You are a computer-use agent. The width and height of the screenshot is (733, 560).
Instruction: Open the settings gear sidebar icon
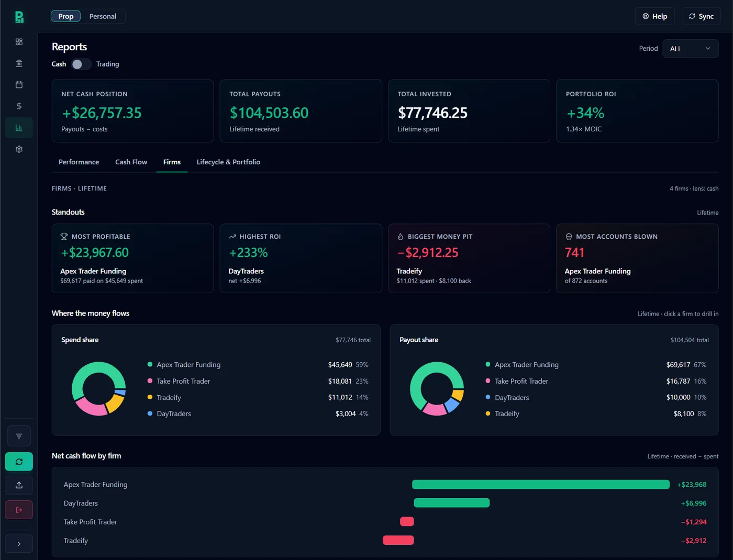click(19, 149)
